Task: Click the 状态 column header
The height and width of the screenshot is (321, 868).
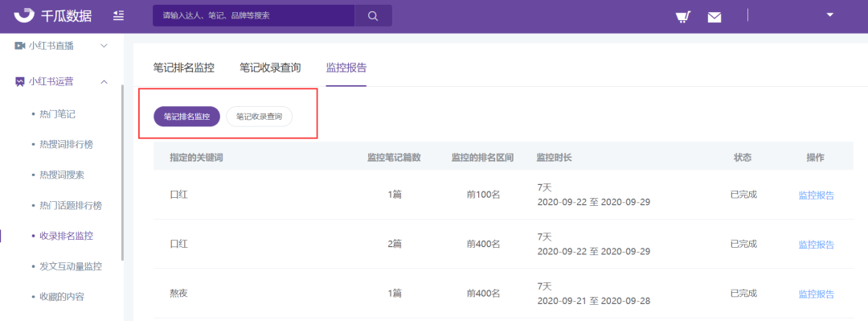Action: click(743, 158)
